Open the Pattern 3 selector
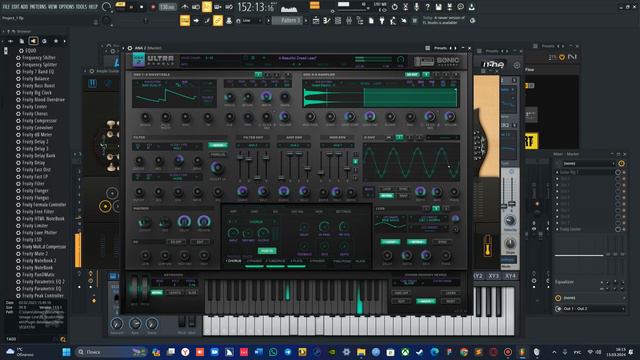This screenshot has height=360, width=640. tap(287, 20)
